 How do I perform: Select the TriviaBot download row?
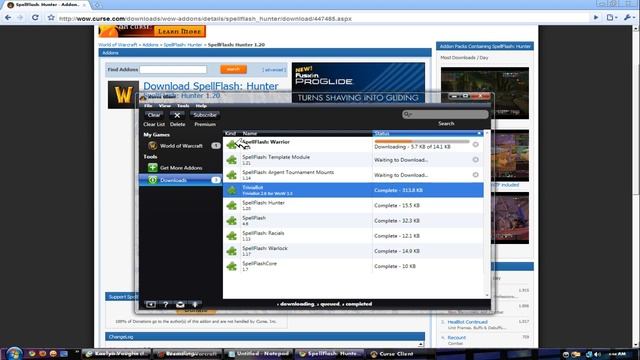[x=353, y=190]
